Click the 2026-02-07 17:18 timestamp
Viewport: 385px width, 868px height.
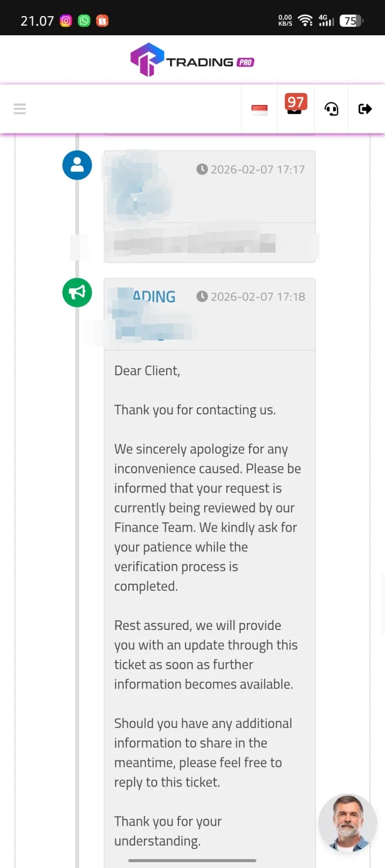tap(251, 296)
